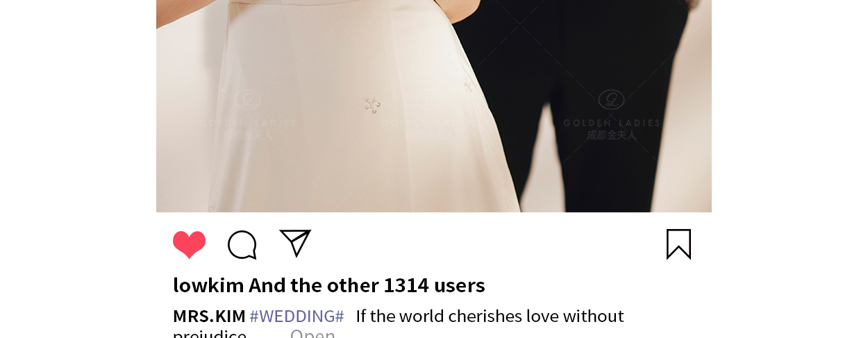Open MRS.KIM profile from caption
This screenshot has width=868, height=338.
(x=209, y=316)
